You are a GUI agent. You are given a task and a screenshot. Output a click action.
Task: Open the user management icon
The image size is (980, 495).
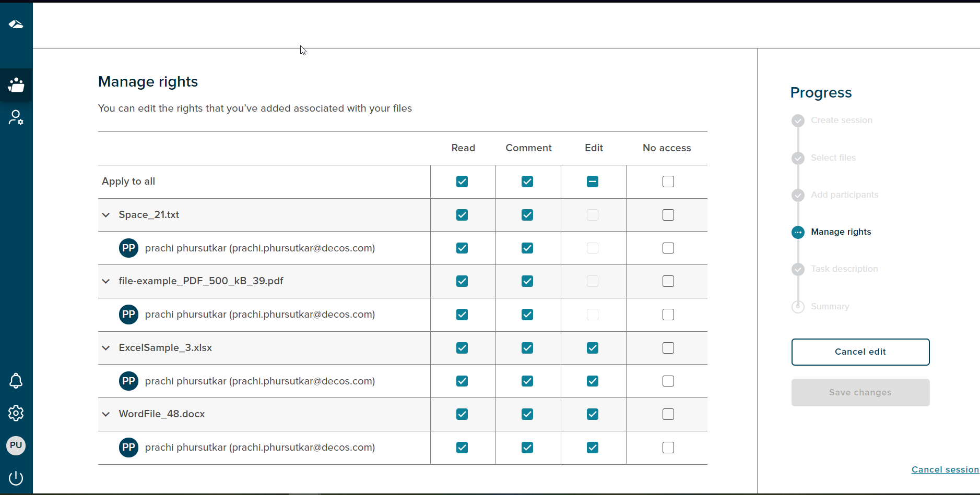click(x=16, y=117)
